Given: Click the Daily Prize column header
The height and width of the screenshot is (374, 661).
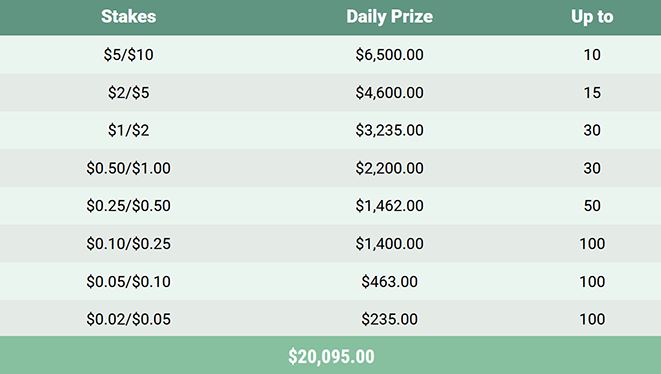Looking at the screenshot, I should tap(390, 16).
